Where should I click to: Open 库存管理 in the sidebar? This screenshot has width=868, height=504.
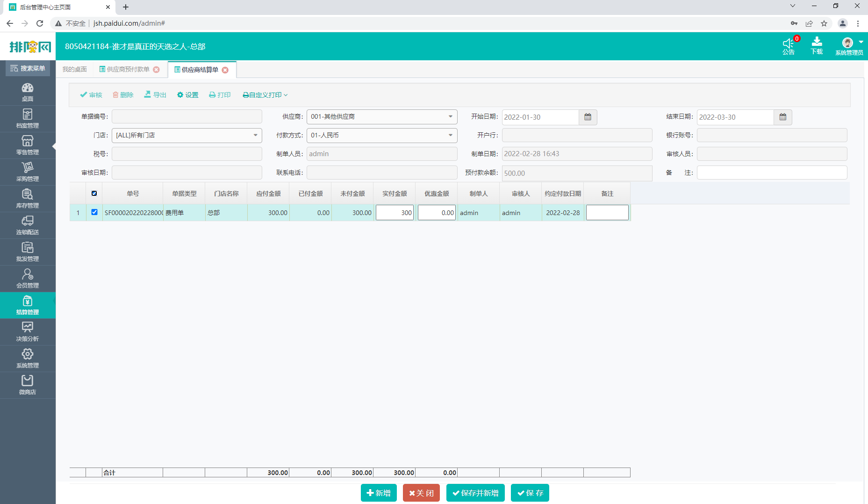click(x=28, y=199)
